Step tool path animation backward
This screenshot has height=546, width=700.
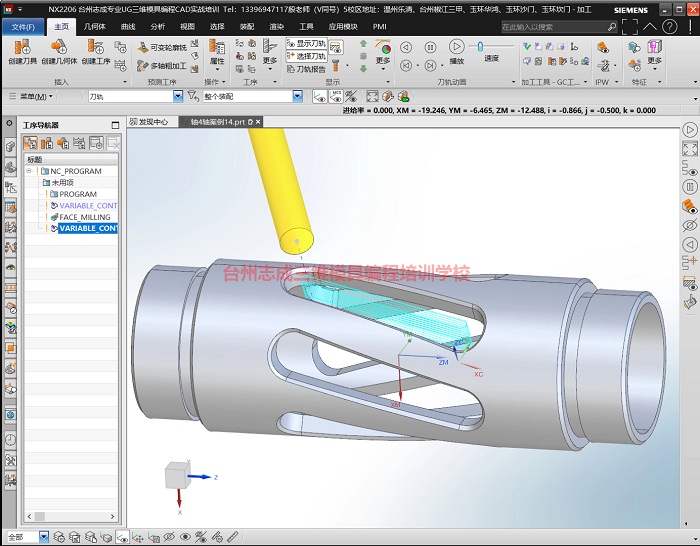406,47
